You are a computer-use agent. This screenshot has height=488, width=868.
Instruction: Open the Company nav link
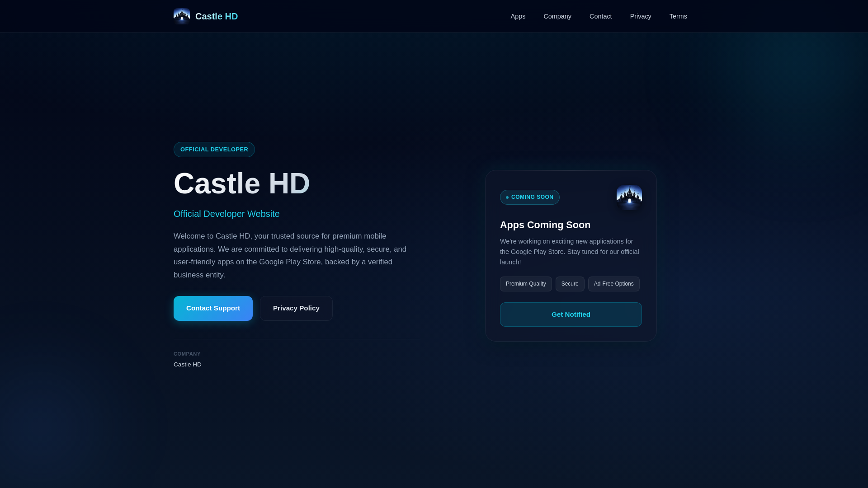(x=557, y=16)
